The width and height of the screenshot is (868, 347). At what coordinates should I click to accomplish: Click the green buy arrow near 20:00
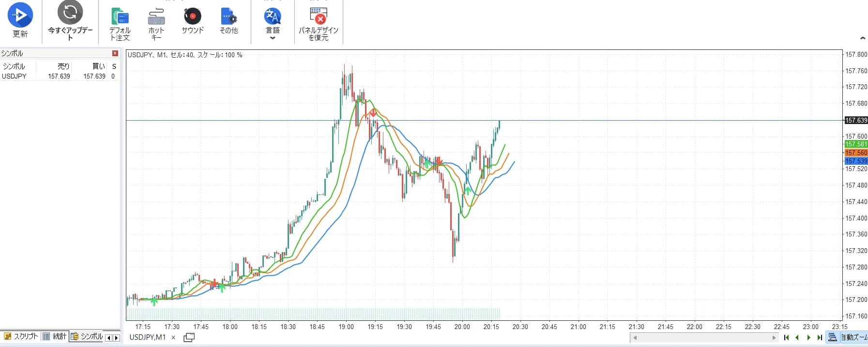[x=468, y=191]
